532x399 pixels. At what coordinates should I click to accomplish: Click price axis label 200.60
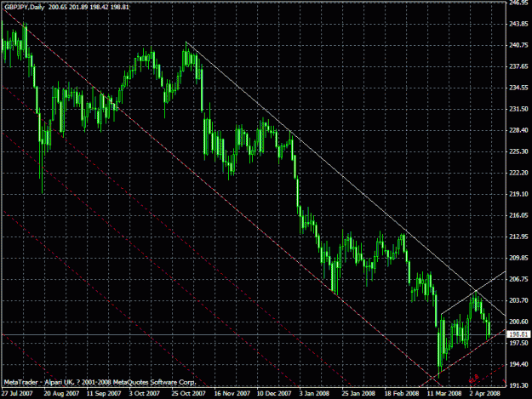[x=518, y=322]
